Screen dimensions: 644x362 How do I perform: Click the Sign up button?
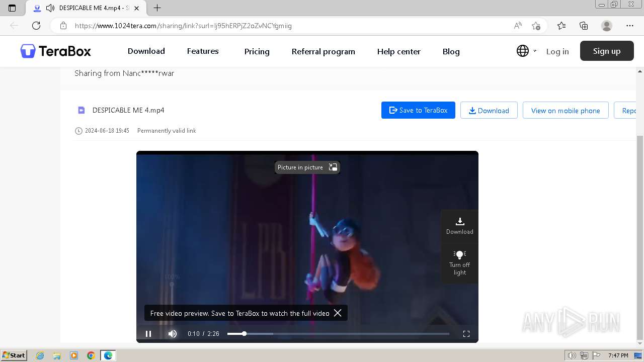pyautogui.click(x=607, y=51)
